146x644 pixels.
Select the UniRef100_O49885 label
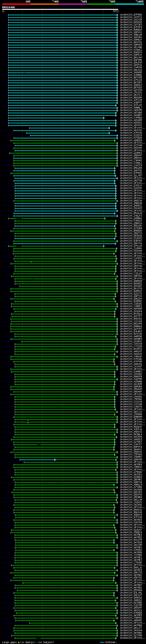[131, 72]
